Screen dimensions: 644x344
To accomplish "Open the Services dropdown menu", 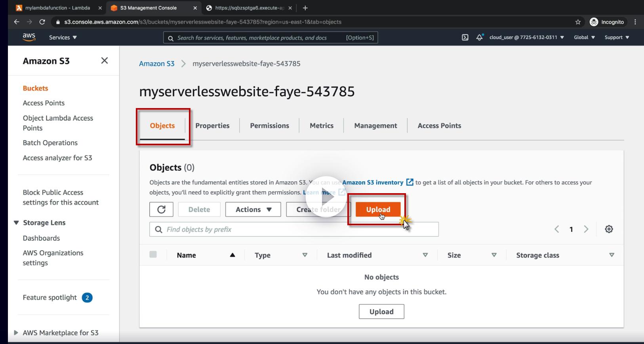I will pos(63,37).
